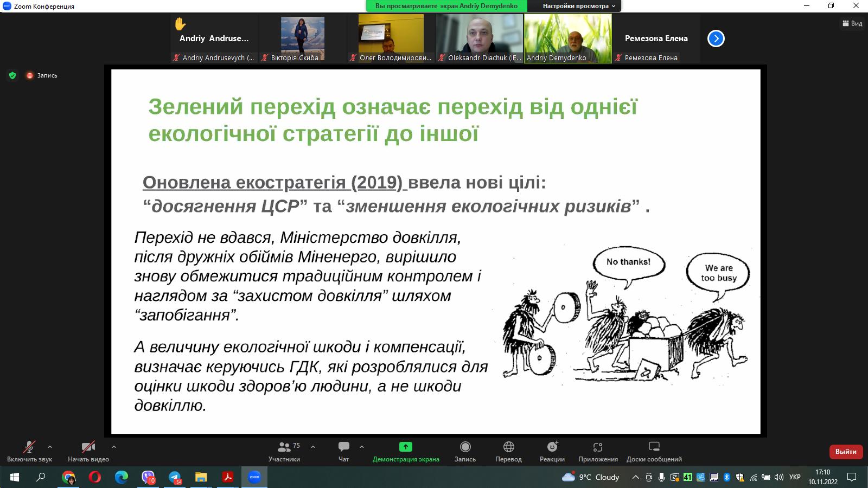Open the Чат panel in Zoom

point(344,451)
